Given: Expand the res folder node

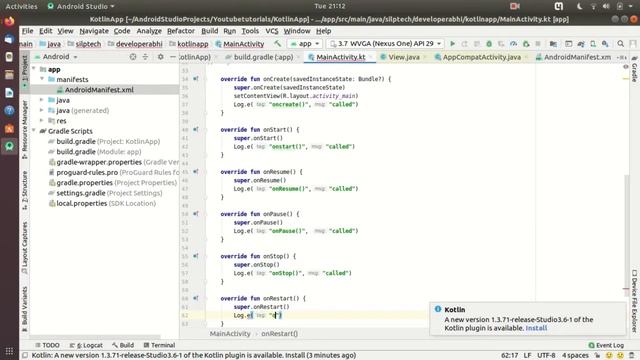Looking at the screenshot, I should 42,121.
